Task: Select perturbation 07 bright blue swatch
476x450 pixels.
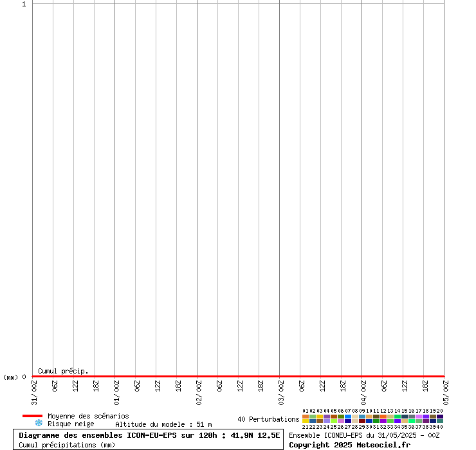Action: click(x=348, y=417)
